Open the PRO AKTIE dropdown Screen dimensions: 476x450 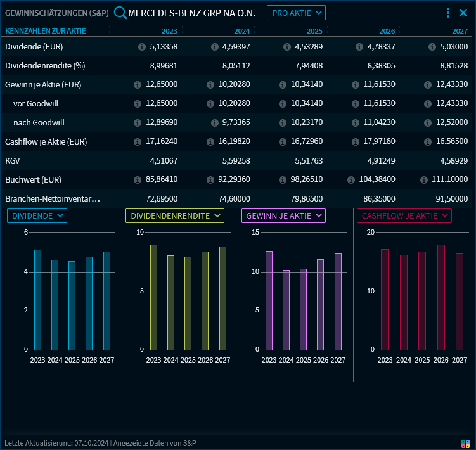tap(296, 13)
